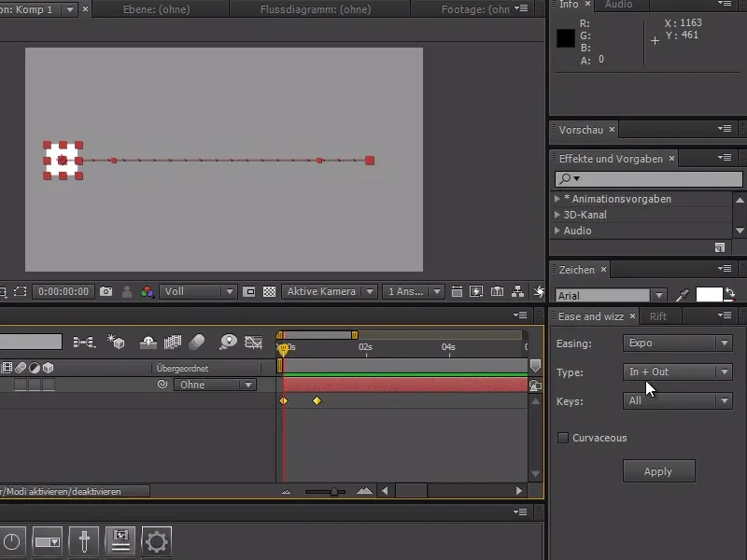The image size is (747, 560).
Task: Expand the Animationsvorgaben folder
Action: click(557, 199)
